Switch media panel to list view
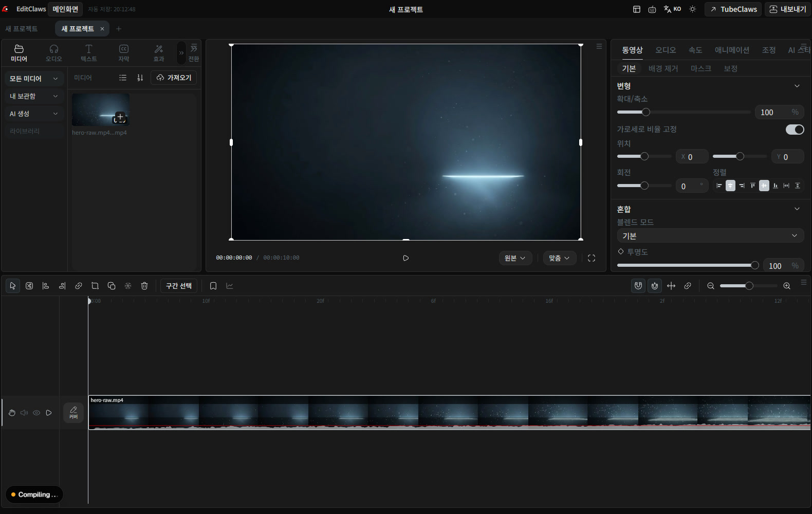Image resolution: width=812 pixels, height=514 pixels. [123, 78]
